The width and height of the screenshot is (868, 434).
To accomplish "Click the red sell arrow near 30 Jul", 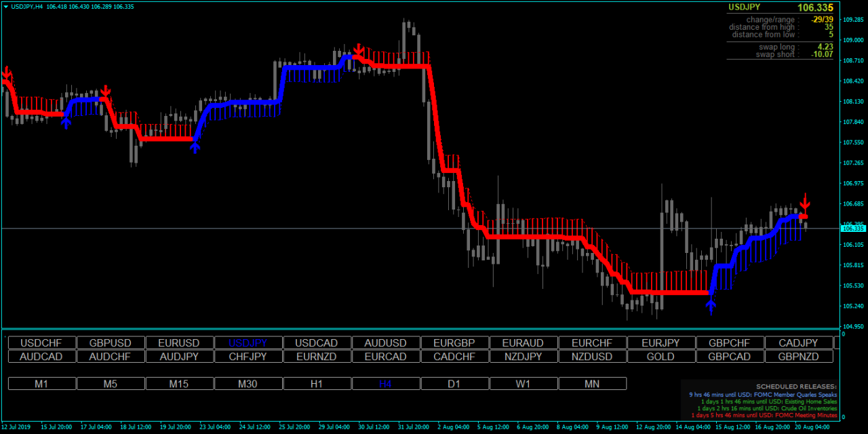I will [359, 51].
